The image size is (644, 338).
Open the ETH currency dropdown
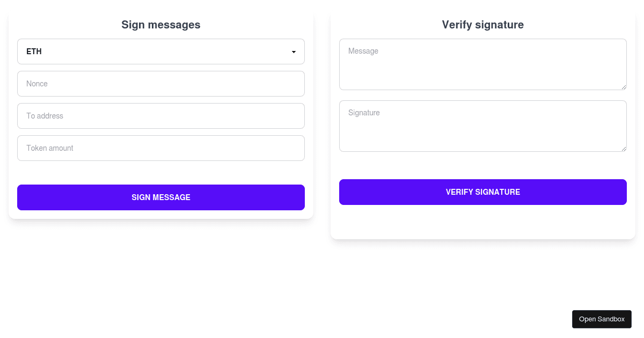point(161,52)
